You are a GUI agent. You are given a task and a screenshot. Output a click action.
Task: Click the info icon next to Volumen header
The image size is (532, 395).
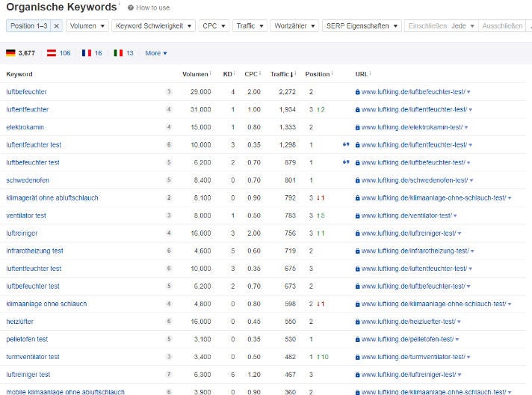(x=213, y=73)
